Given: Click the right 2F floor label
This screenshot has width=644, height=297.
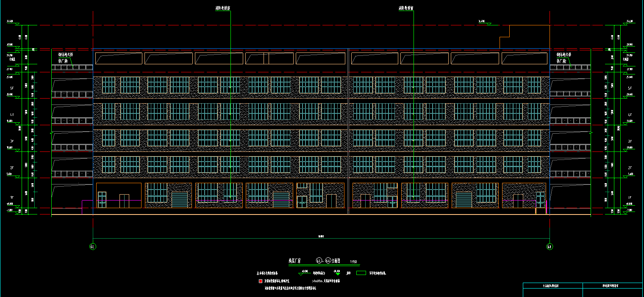Looking at the screenshot, I should [630, 168].
